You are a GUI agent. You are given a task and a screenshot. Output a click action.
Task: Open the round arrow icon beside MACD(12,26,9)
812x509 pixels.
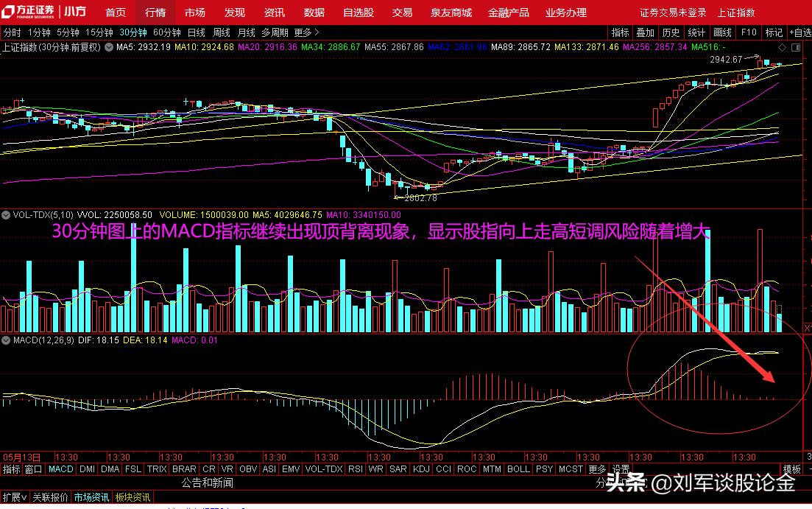click(x=6, y=340)
